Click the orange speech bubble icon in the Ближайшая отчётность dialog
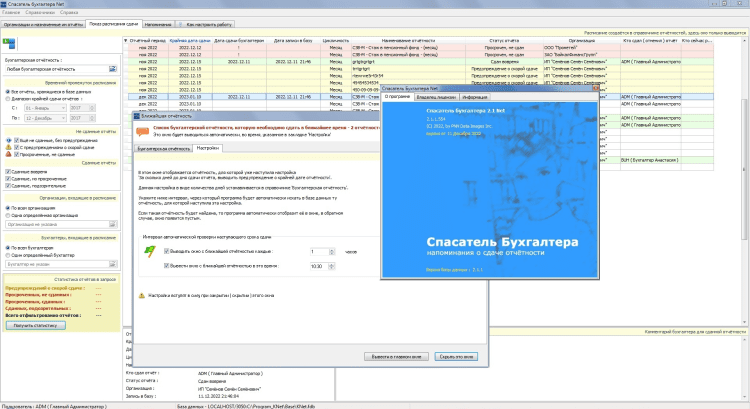Image resolution: width=750 pixels, height=409 pixels. pyautogui.click(x=143, y=132)
